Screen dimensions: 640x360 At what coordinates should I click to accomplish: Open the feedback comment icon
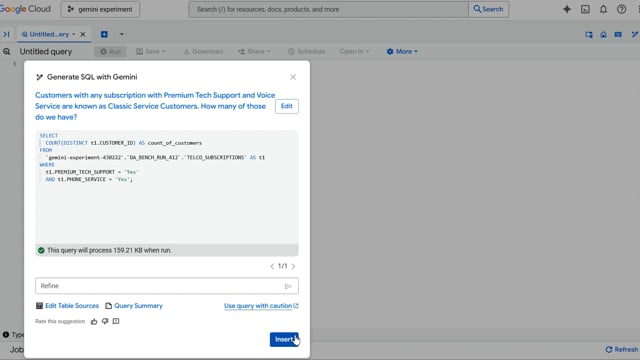(116, 321)
